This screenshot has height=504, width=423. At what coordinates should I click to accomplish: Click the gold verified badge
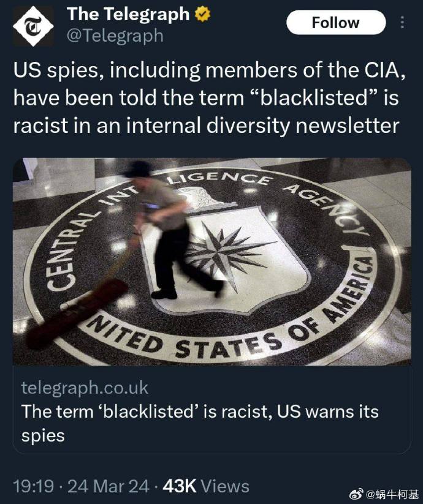(x=203, y=15)
